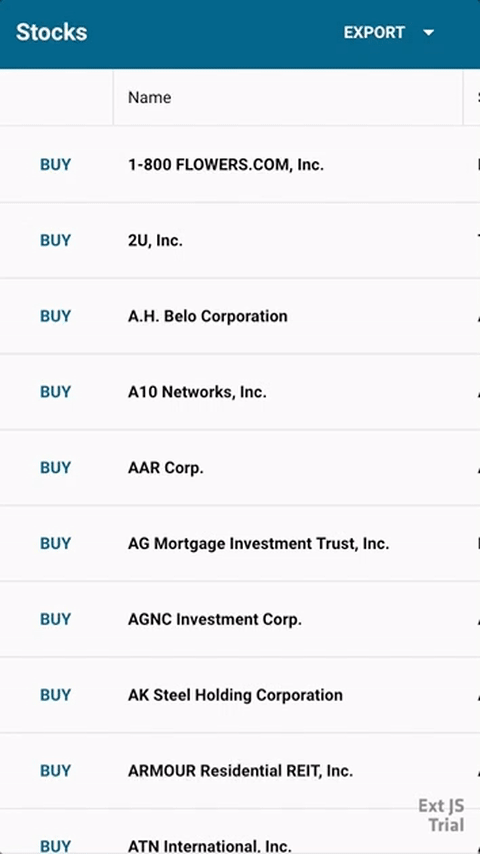Sort by the Name column header

tap(149, 97)
